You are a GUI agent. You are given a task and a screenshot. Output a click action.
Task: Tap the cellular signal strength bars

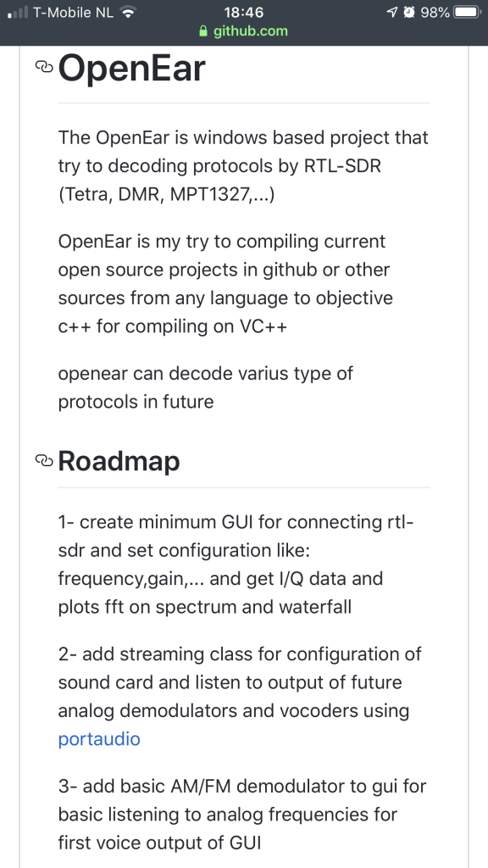[x=17, y=12]
